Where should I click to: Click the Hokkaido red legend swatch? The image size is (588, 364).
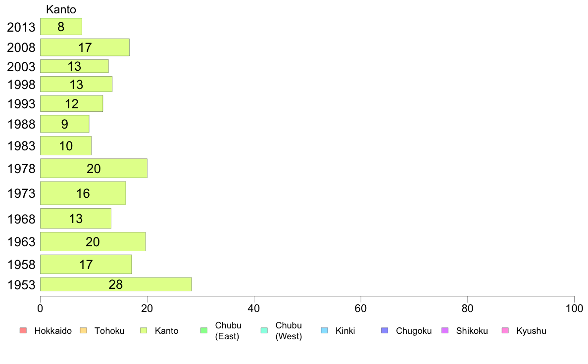point(23,330)
